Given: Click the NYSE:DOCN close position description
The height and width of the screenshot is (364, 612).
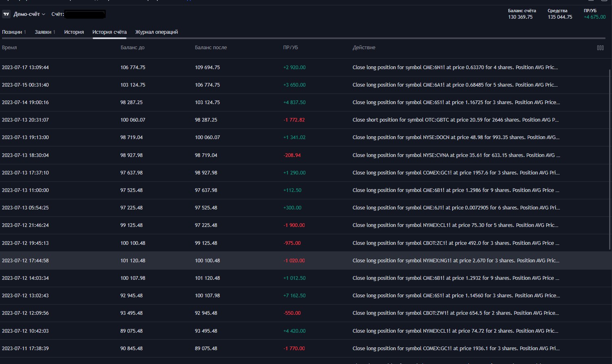Looking at the screenshot, I should tap(456, 137).
